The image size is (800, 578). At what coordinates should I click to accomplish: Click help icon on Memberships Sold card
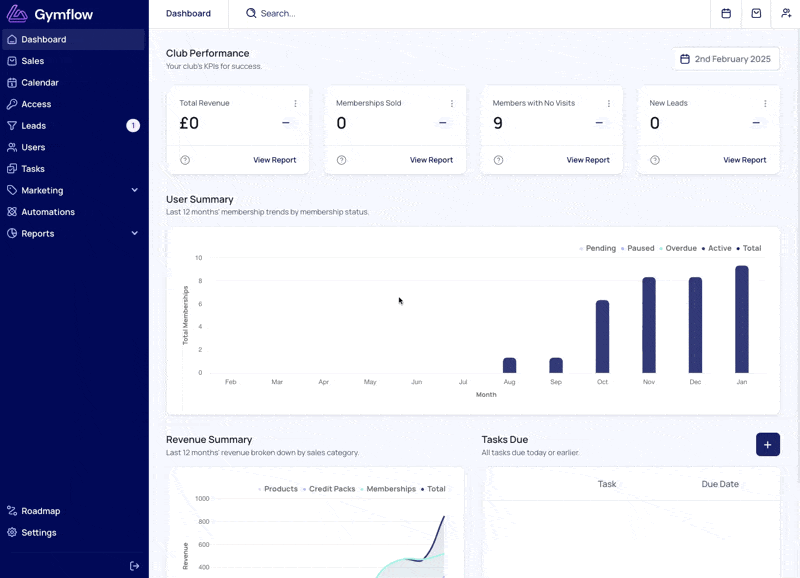point(341,160)
